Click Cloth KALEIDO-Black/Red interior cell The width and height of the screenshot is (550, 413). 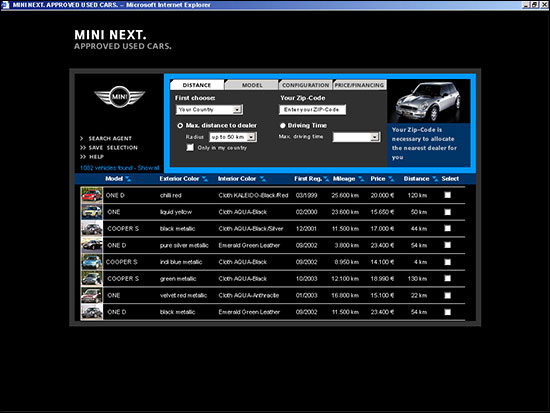253,195
